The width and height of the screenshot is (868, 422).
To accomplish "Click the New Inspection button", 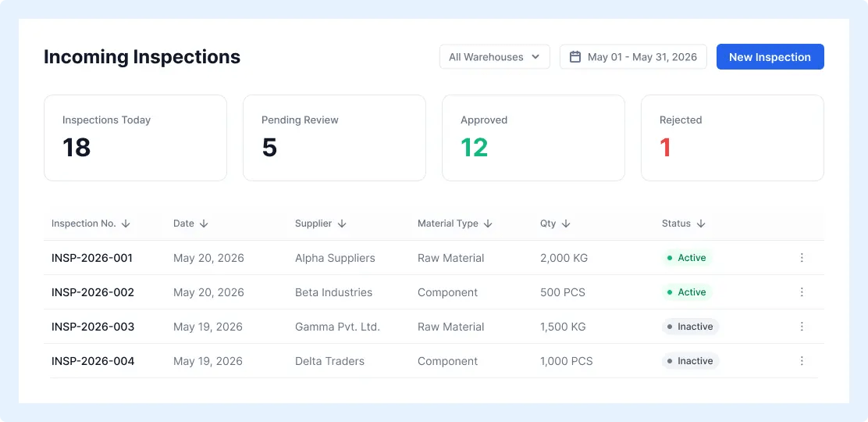I will (770, 56).
